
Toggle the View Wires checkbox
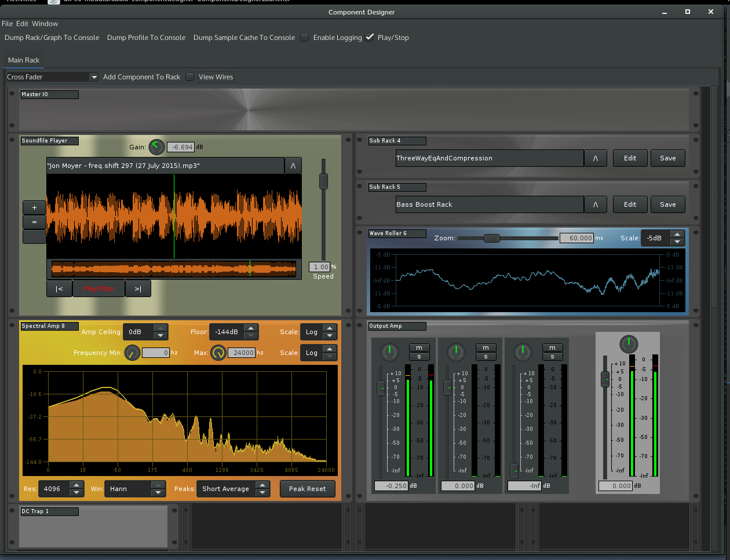tap(189, 77)
